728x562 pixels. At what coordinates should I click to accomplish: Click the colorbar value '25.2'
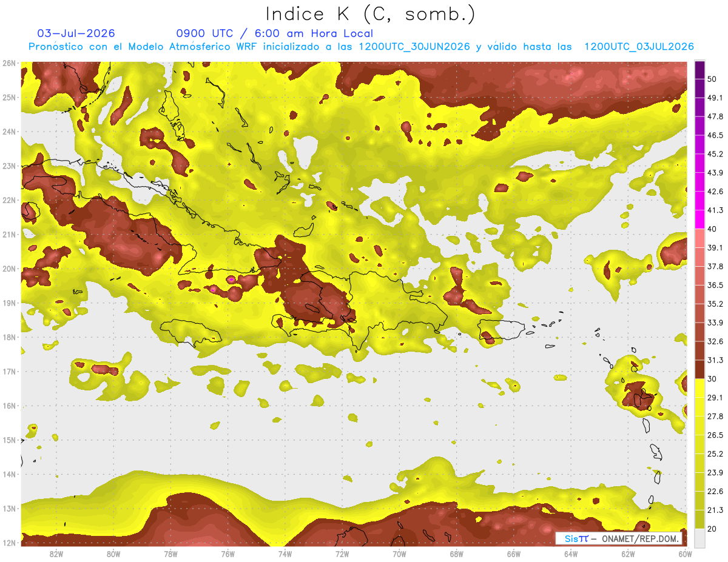(x=715, y=453)
